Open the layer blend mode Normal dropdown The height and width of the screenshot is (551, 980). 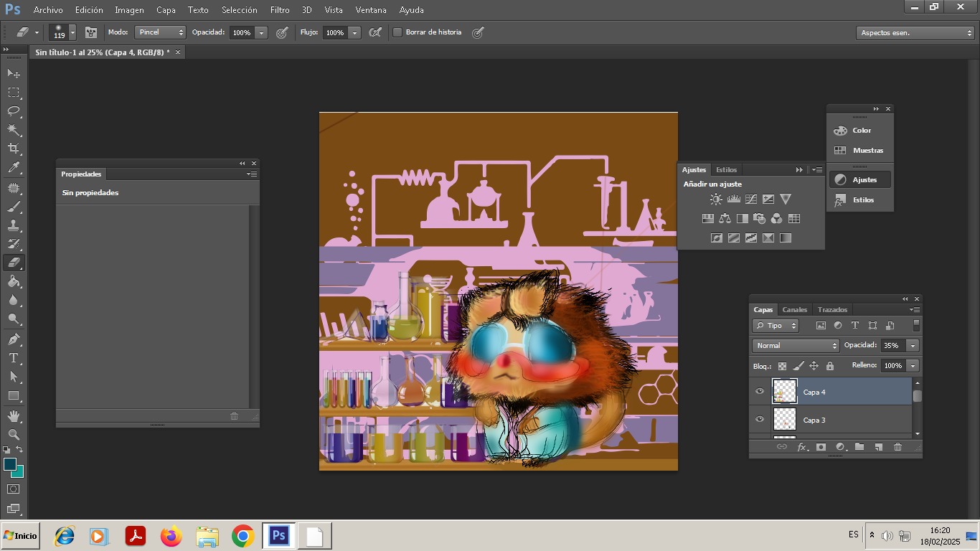coord(796,346)
